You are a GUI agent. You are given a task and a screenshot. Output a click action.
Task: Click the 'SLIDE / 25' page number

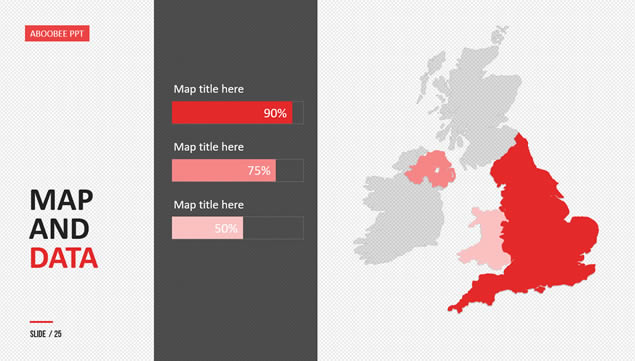(46, 334)
